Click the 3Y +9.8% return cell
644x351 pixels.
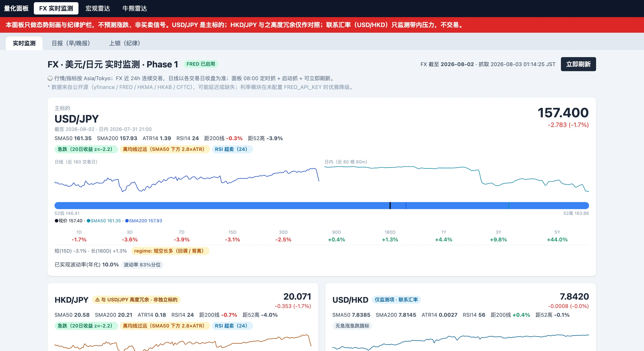pos(498,236)
